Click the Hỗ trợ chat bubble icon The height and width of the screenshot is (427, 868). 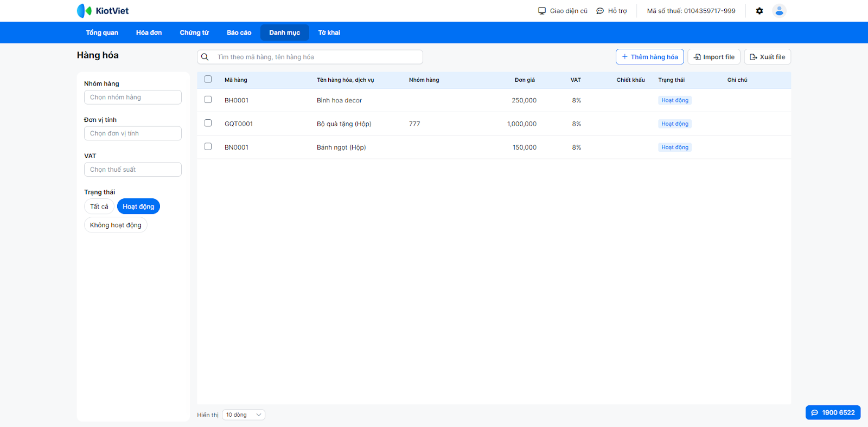(x=600, y=11)
